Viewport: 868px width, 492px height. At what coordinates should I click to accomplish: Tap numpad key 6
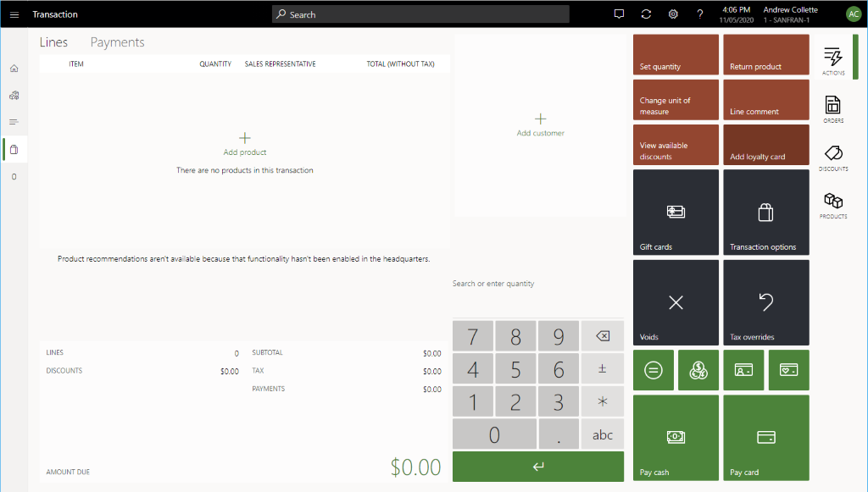pyautogui.click(x=559, y=368)
